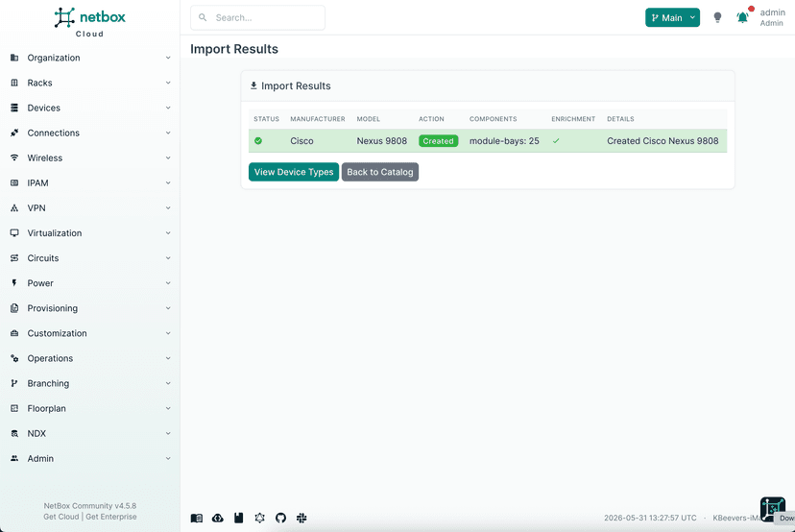Toggle the lightbulb color mode icon

[717, 17]
